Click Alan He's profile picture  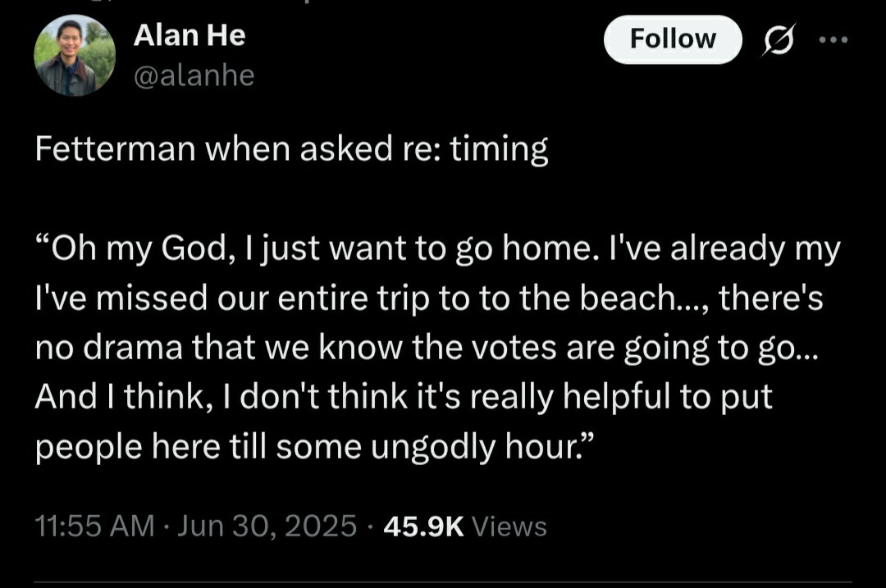75,55
